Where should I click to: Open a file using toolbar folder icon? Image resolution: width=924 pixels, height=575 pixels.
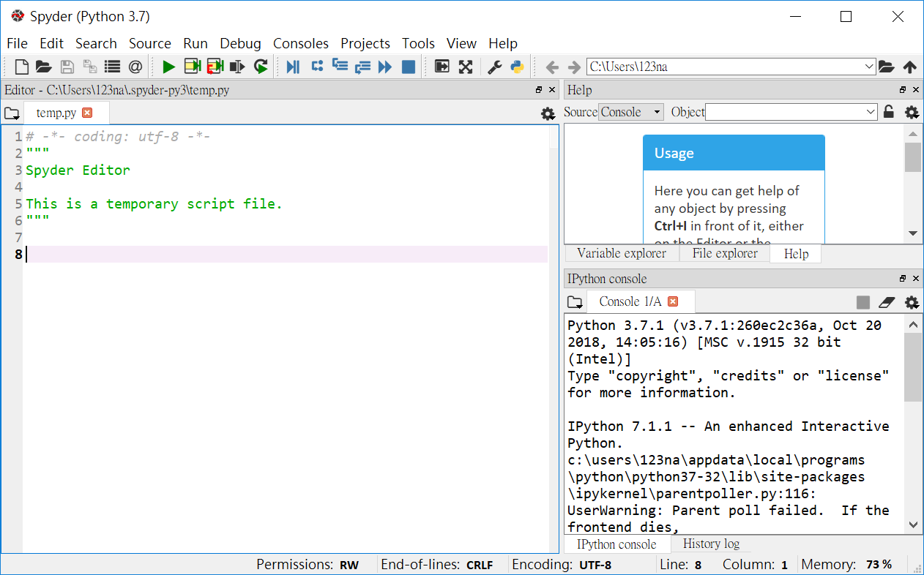(x=44, y=67)
